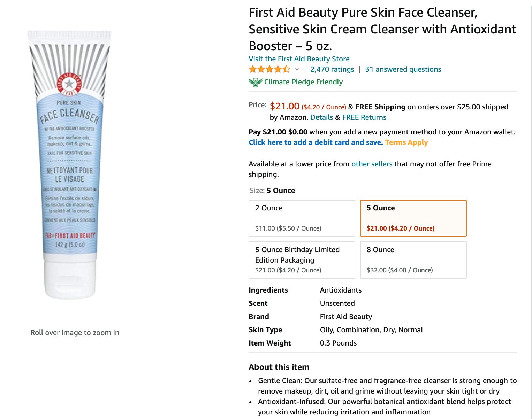Select the 5 Ounce size option
Screen dimensions: 532x419
tap(413, 218)
